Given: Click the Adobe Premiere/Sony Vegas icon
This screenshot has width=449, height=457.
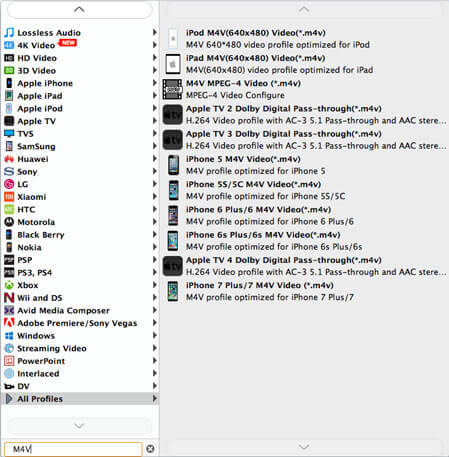Looking at the screenshot, I should 9,323.
